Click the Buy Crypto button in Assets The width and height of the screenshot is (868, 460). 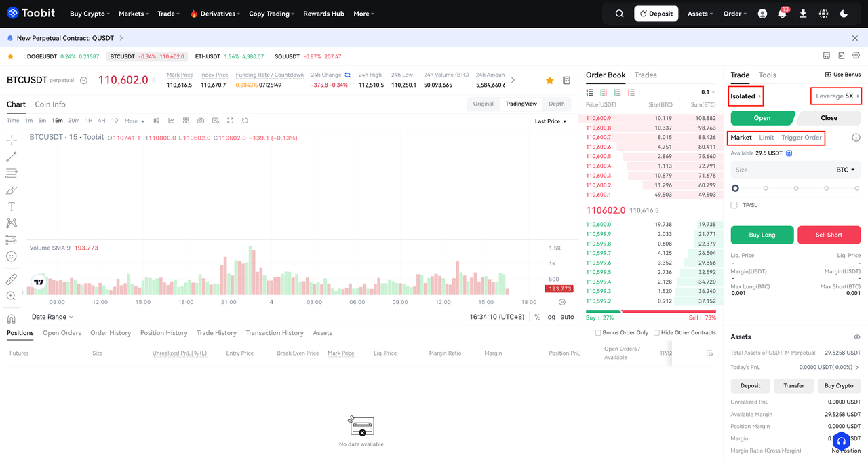839,385
